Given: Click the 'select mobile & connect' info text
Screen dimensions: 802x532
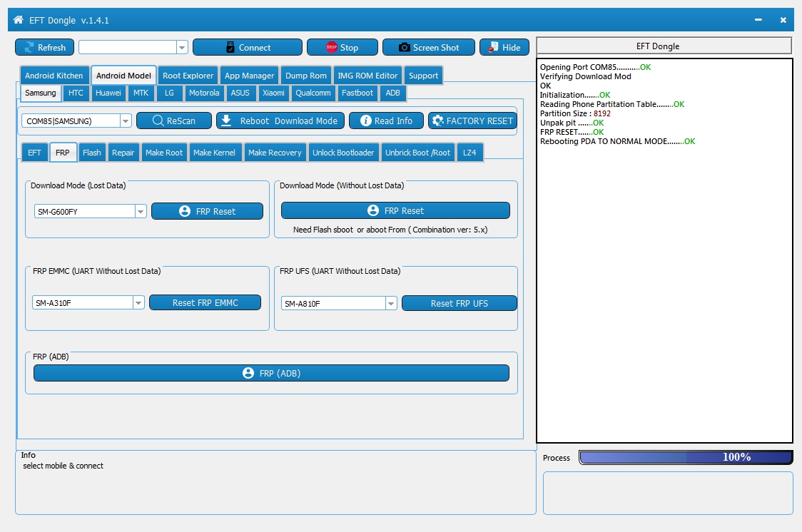Looking at the screenshot, I should coord(63,466).
